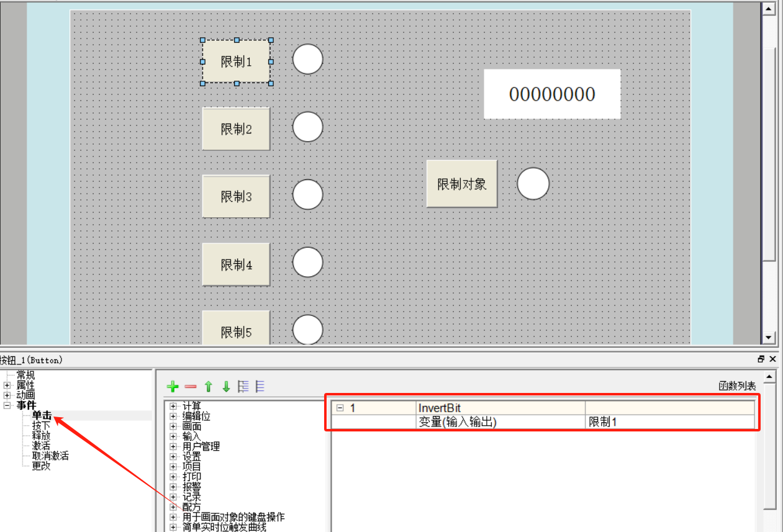The image size is (783, 532).
Task: Select the 按下 event
Action: pyautogui.click(x=41, y=426)
